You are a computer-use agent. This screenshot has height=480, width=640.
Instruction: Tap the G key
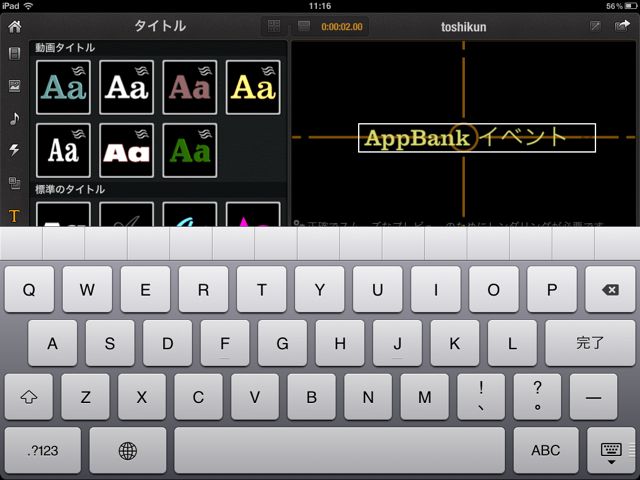pos(282,343)
